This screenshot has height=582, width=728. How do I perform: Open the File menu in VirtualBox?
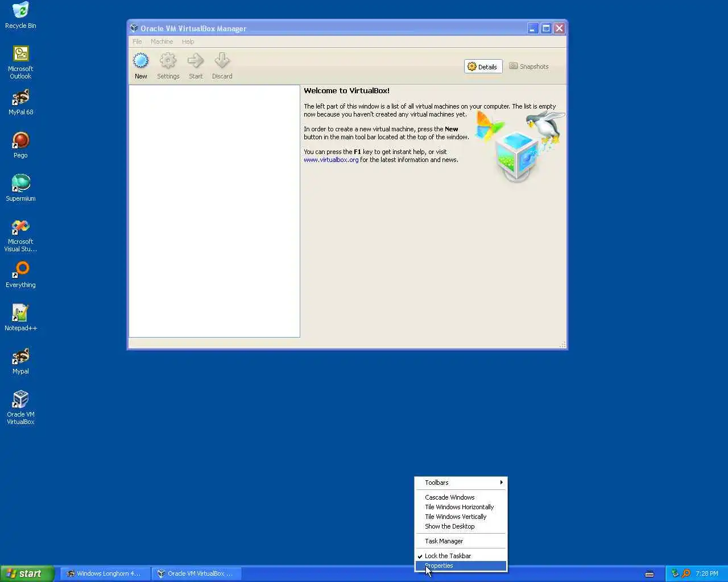coord(137,41)
